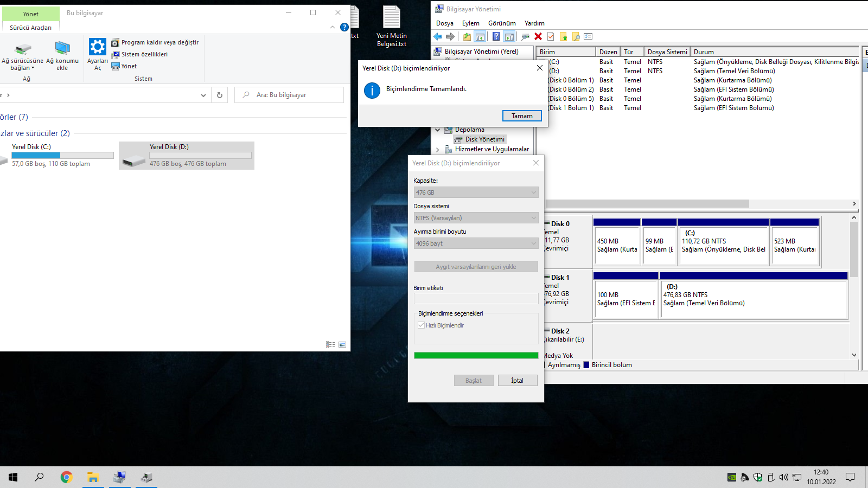Open the Görünüm menu
868x488 pixels.
[502, 23]
